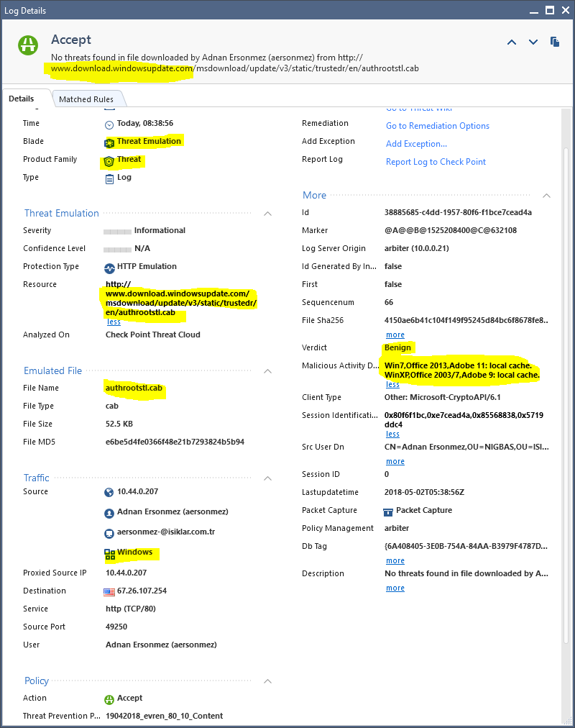Viewport: 575px width, 728px height.
Task: Select the Time value Today, 08:38:56
Action: [x=144, y=123]
